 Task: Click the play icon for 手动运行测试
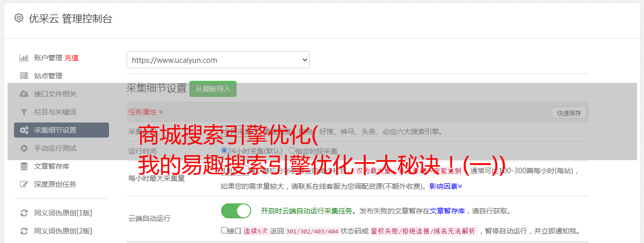(24, 148)
